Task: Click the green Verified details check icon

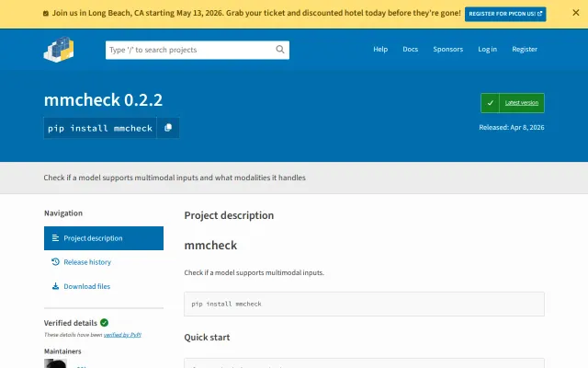Action: 104,323
